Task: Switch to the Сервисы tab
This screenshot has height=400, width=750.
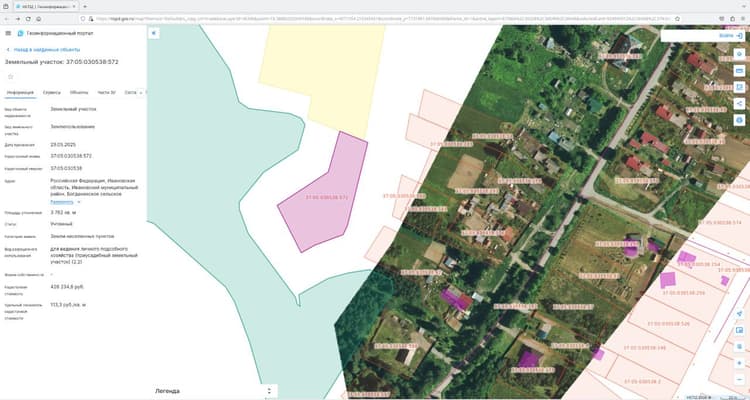Action: point(52,92)
